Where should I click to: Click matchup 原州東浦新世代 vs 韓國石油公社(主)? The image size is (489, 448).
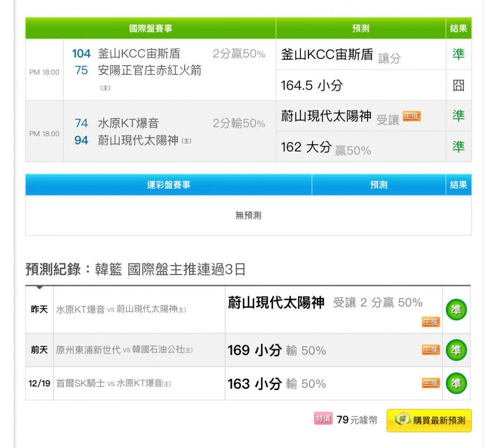coord(125,350)
